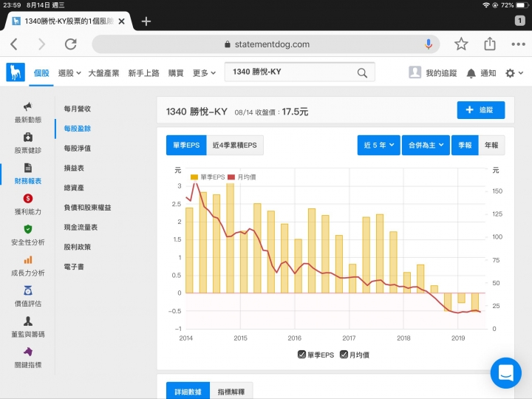Switch to 近4季累積EPS tab
This screenshot has width=532, height=399.
pyautogui.click(x=235, y=146)
